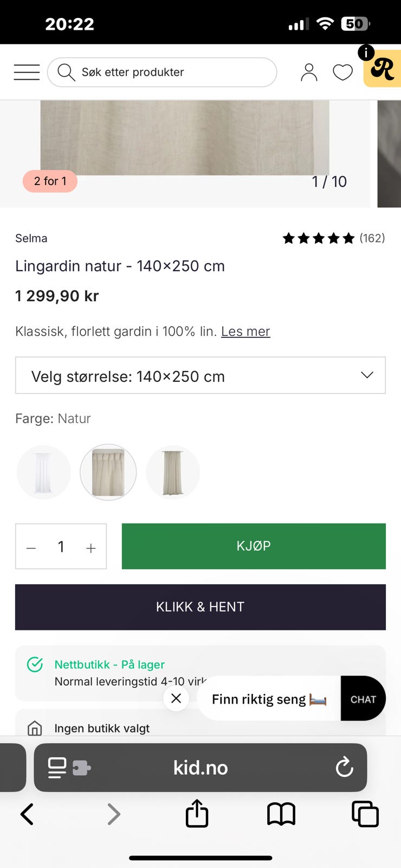
Task: Open the wishlist heart icon
Action: 342,72
